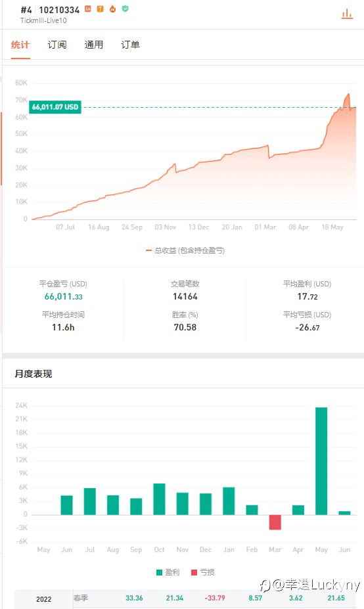Screen dimensions: 364x609
Task: Click the 平均盈利 value 17.72
Action: point(307,297)
